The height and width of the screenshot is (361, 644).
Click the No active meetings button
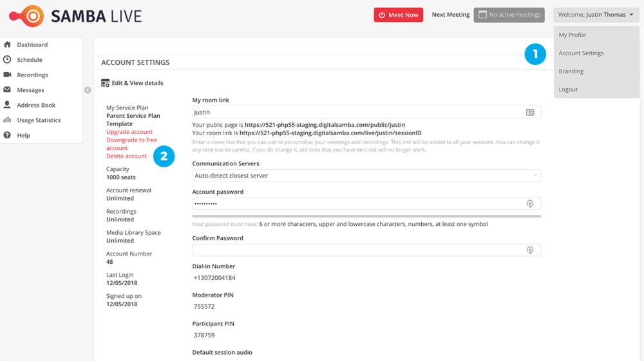(x=509, y=15)
